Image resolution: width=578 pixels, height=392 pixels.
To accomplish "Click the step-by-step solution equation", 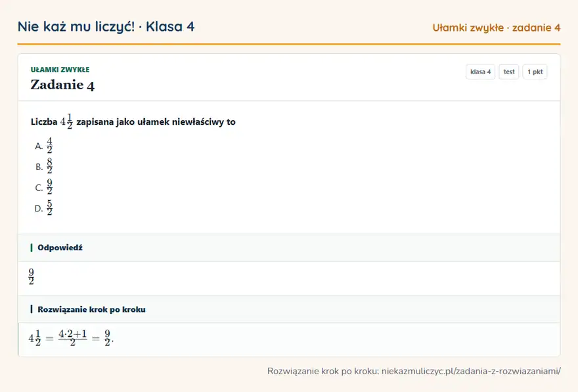I will point(71,338).
